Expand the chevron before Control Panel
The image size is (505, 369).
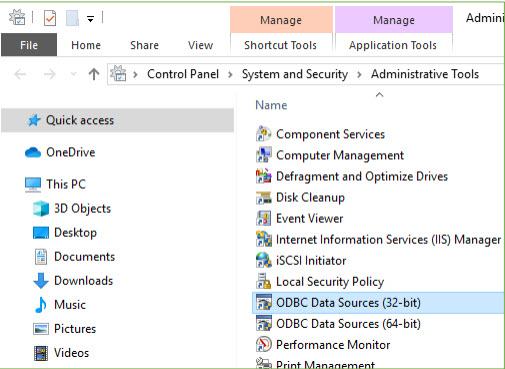135,74
